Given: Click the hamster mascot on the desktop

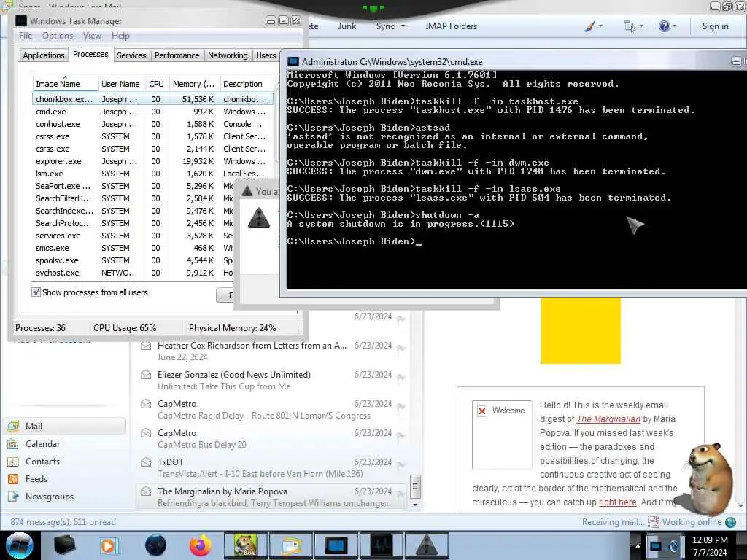Looking at the screenshot, I should (710, 478).
